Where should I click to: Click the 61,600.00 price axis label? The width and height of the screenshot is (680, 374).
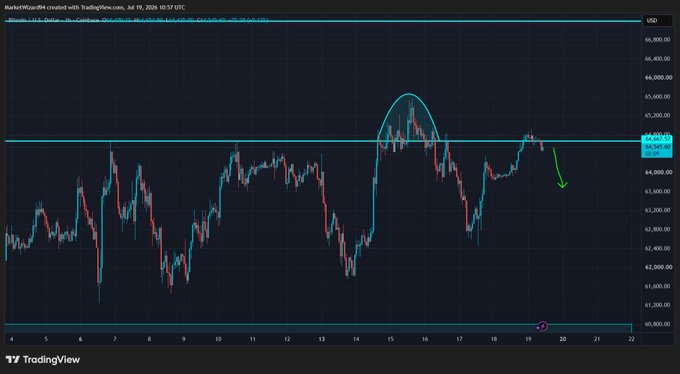point(658,286)
